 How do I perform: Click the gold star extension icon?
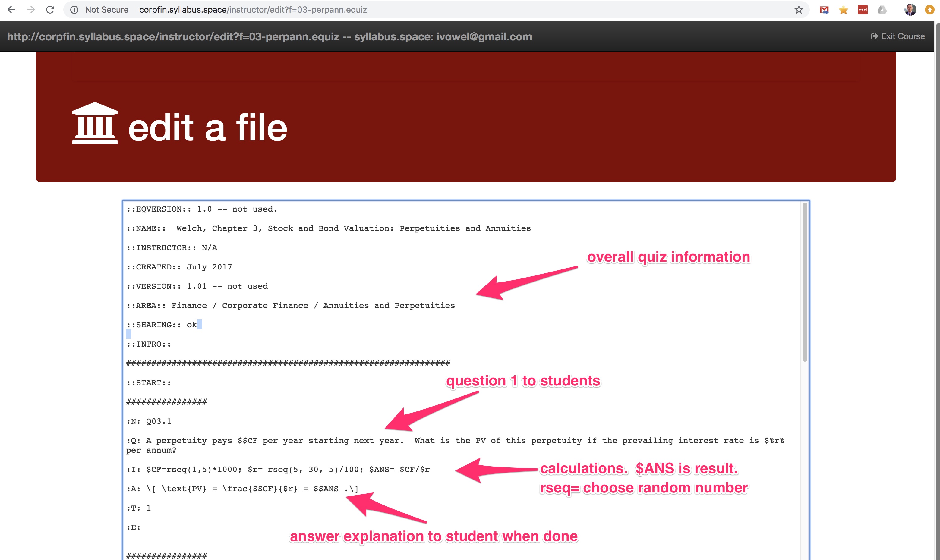pos(844,10)
